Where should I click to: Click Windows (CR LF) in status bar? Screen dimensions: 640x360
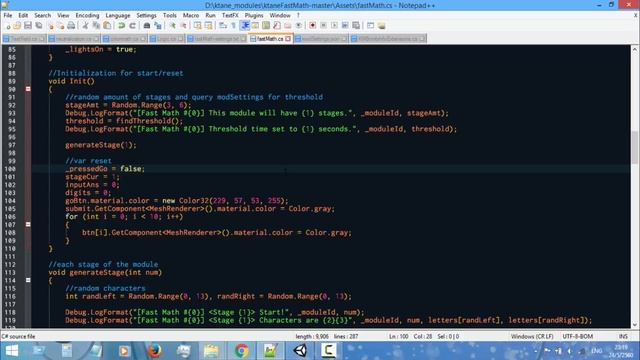532,337
